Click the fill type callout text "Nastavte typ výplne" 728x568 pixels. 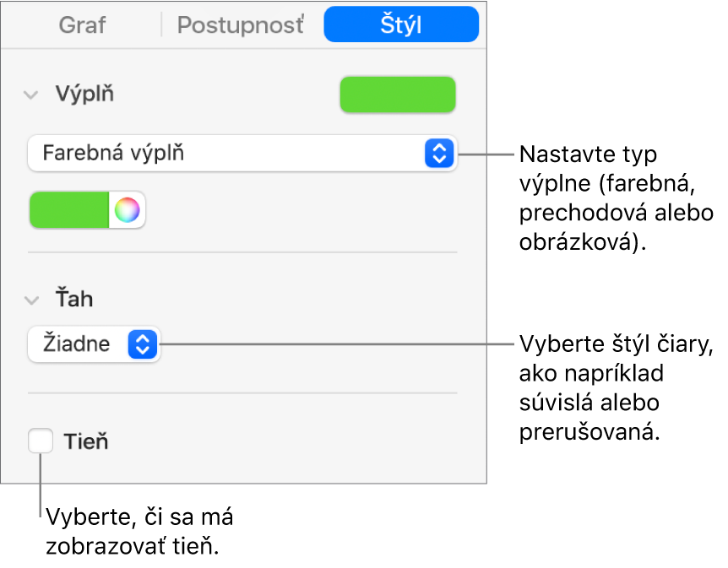[x=588, y=155]
